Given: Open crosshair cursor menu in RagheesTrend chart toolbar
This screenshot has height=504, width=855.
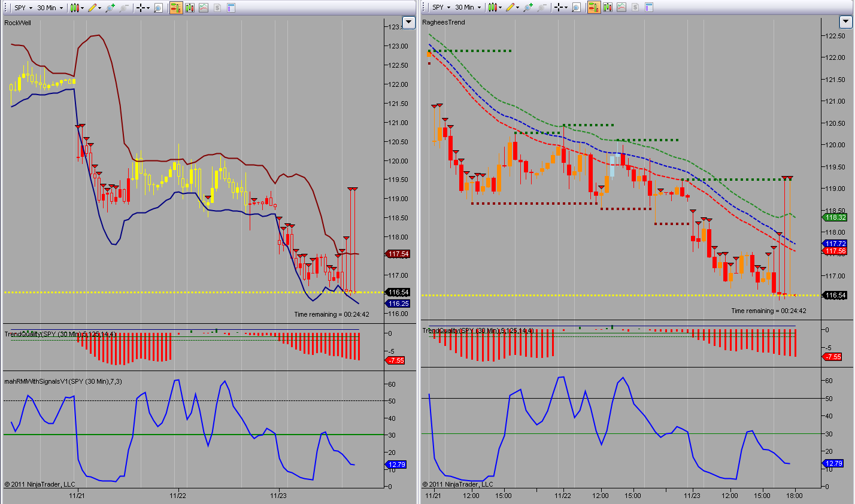Looking at the screenshot, I should pyautogui.click(x=560, y=7).
